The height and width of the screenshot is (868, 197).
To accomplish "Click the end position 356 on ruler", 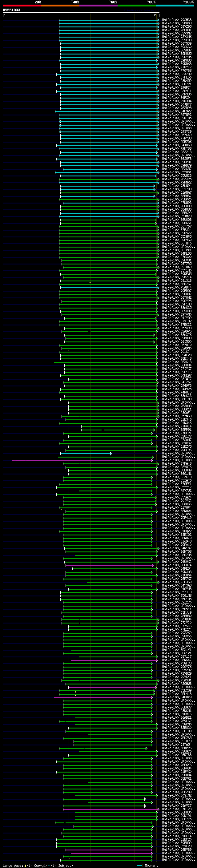I will [x=155, y=15].
